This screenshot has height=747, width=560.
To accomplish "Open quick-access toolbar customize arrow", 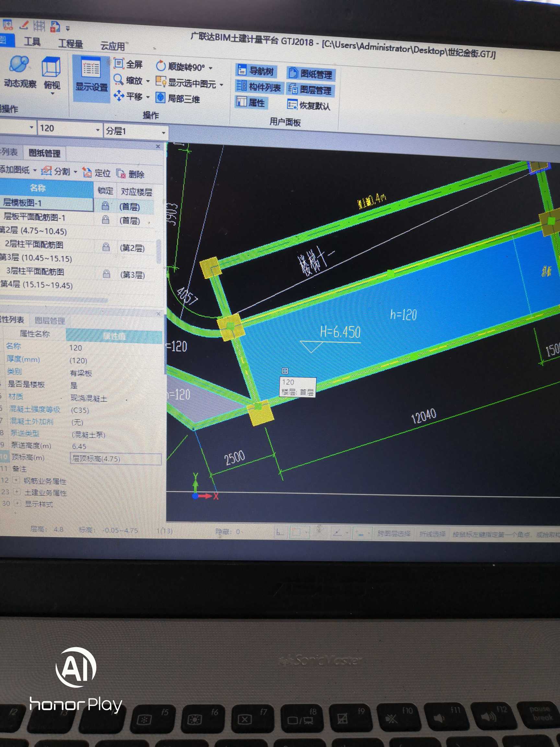I will pyautogui.click(x=68, y=28).
